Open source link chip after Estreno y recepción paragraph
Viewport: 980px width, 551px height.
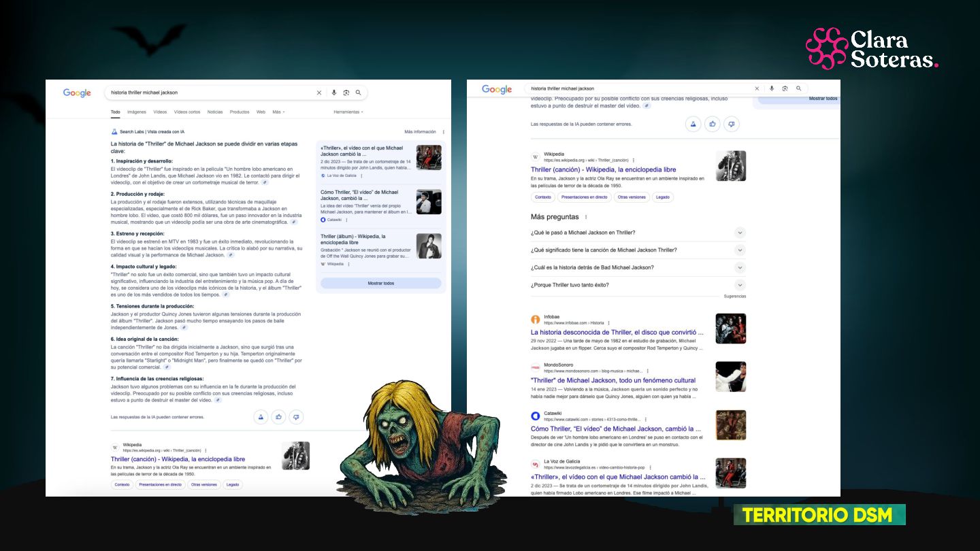pos(231,255)
